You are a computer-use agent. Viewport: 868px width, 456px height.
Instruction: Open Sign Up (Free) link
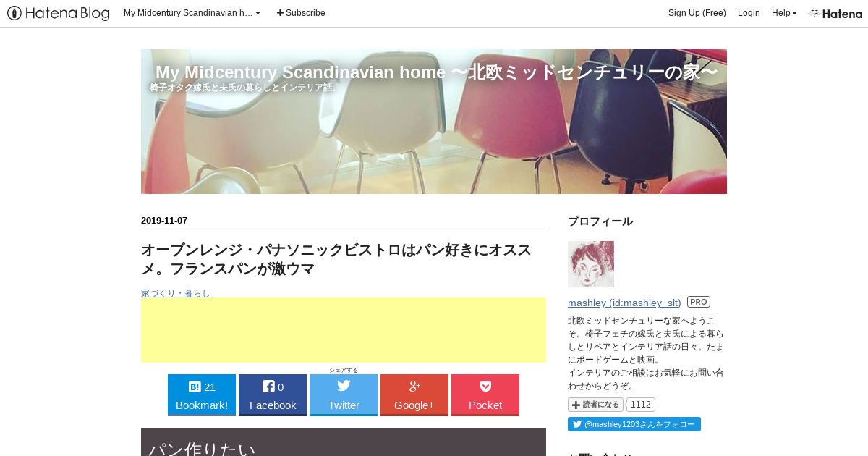697,13
